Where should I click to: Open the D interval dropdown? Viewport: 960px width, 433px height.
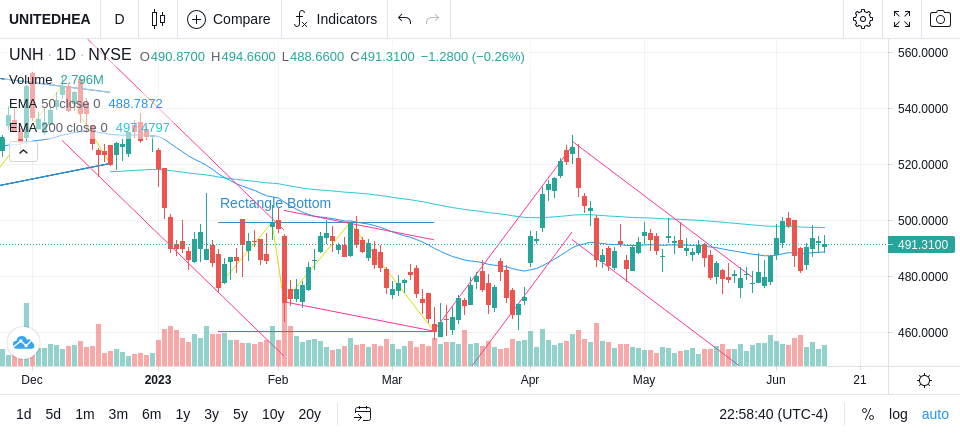tap(119, 19)
